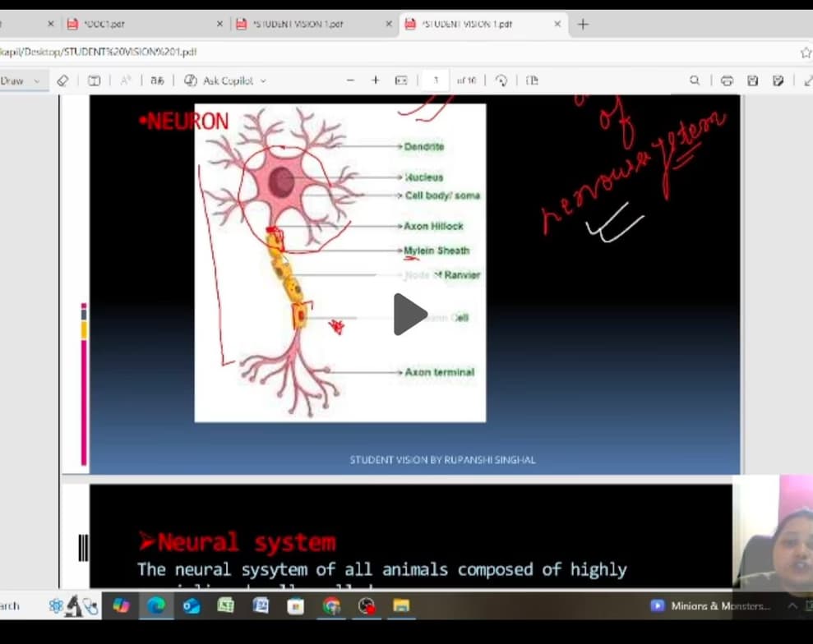813x644 pixels.
Task: Expand the Ask Copilot dropdown chevron
Action: [x=263, y=80]
